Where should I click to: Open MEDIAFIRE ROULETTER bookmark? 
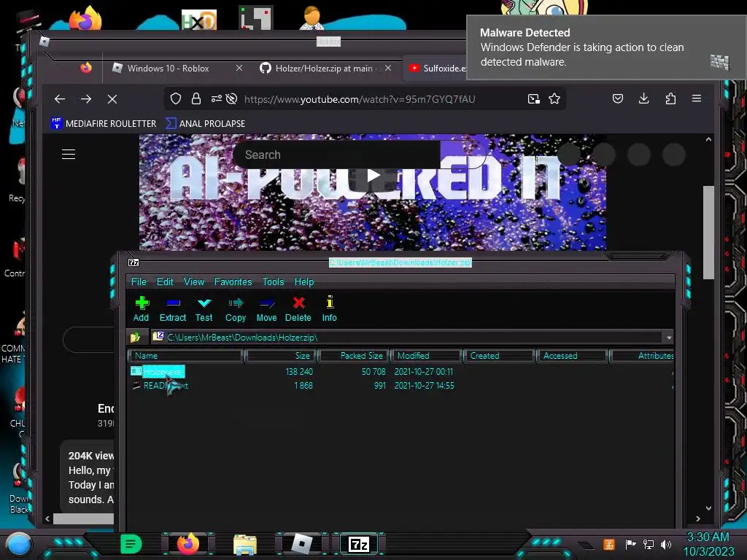(104, 123)
